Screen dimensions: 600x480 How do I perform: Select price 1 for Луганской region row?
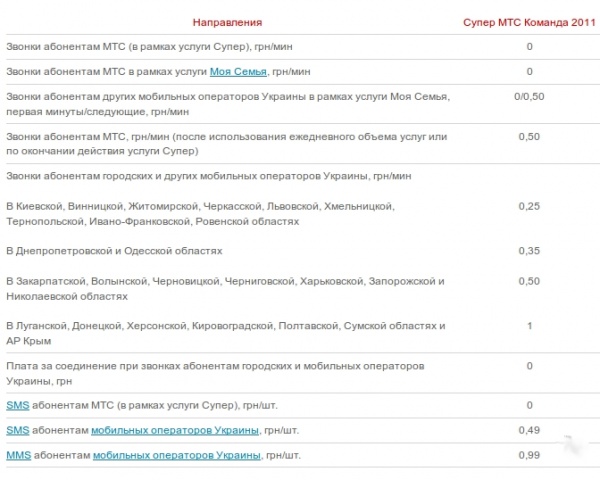[529, 326]
